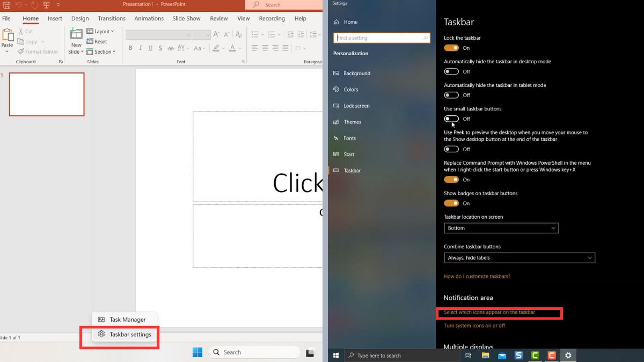This screenshot has height=362, width=644.
Task: Click the Save icon in PowerPoint title bar
Action: pyautogui.click(x=6, y=5)
